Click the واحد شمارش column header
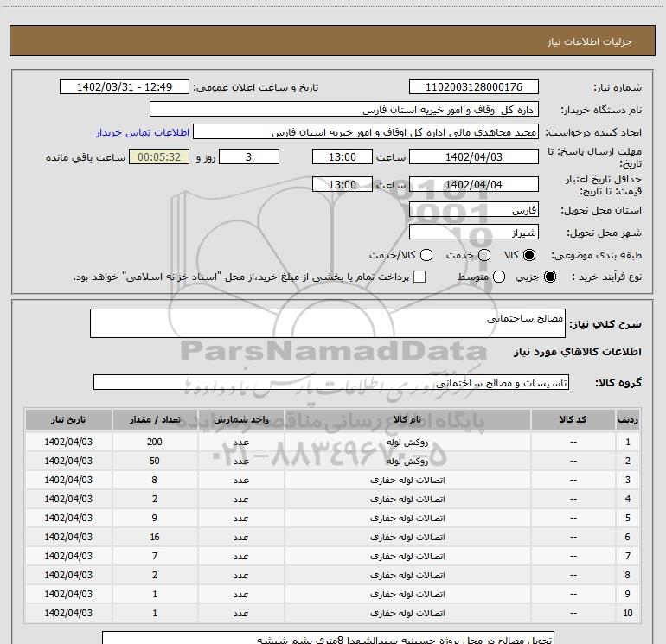Viewport: 666px width, 644px height. pyautogui.click(x=240, y=420)
